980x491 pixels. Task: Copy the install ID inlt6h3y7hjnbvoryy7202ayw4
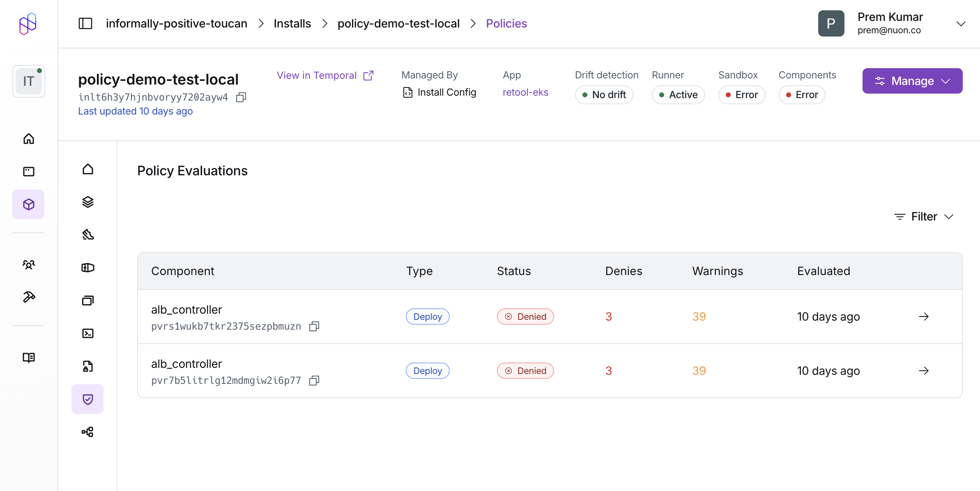pyautogui.click(x=241, y=97)
